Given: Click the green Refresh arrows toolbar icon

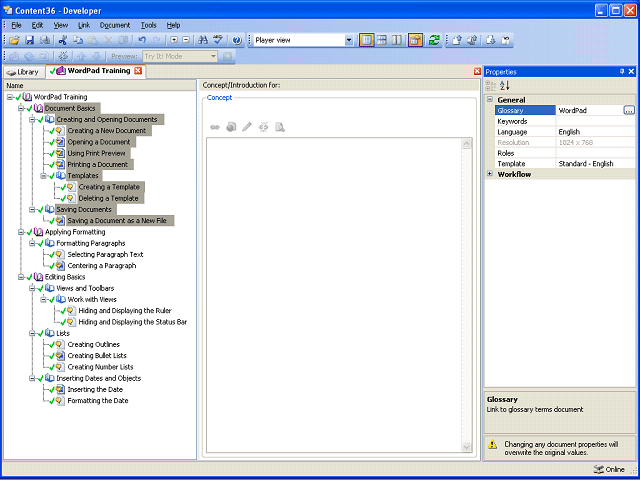Looking at the screenshot, I should (x=434, y=40).
